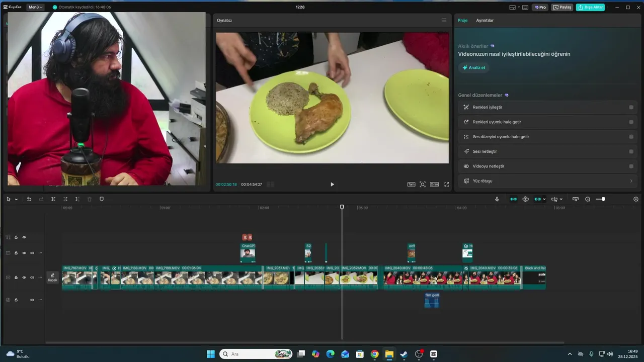Mute the main video track

click(x=32, y=278)
